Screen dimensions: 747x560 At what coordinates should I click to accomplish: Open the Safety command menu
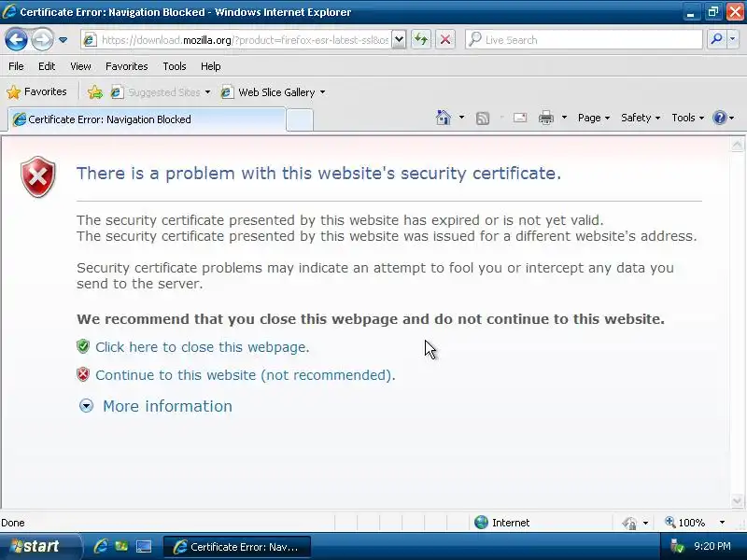641,118
